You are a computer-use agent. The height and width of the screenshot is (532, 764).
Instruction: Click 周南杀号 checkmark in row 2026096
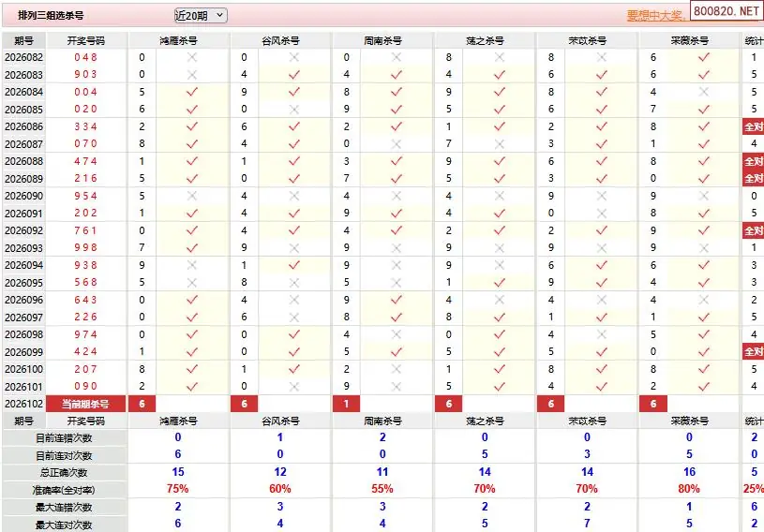(x=397, y=300)
